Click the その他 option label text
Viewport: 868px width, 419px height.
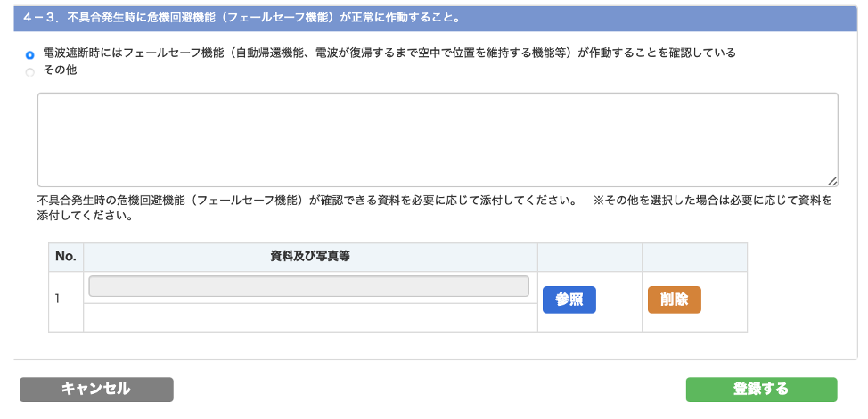click(60, 70)
